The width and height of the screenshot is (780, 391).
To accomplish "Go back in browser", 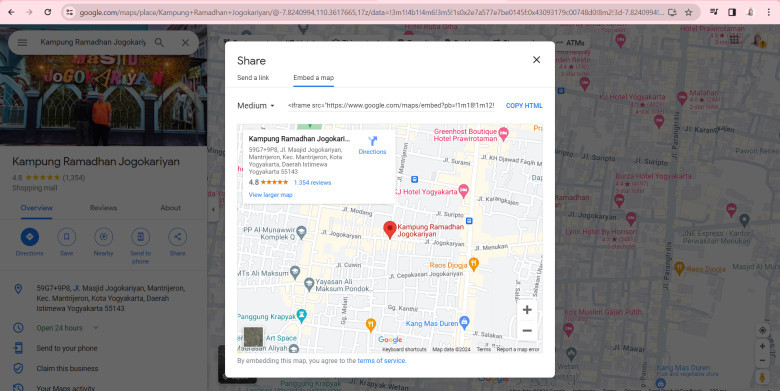I will coord(11,12).
